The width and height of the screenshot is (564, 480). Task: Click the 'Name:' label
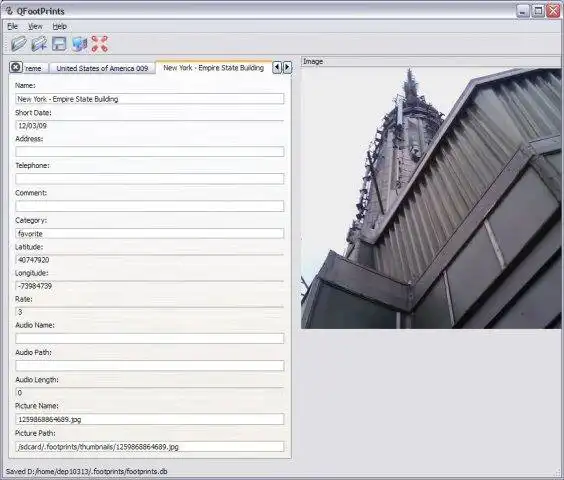(x=25, y=85)
